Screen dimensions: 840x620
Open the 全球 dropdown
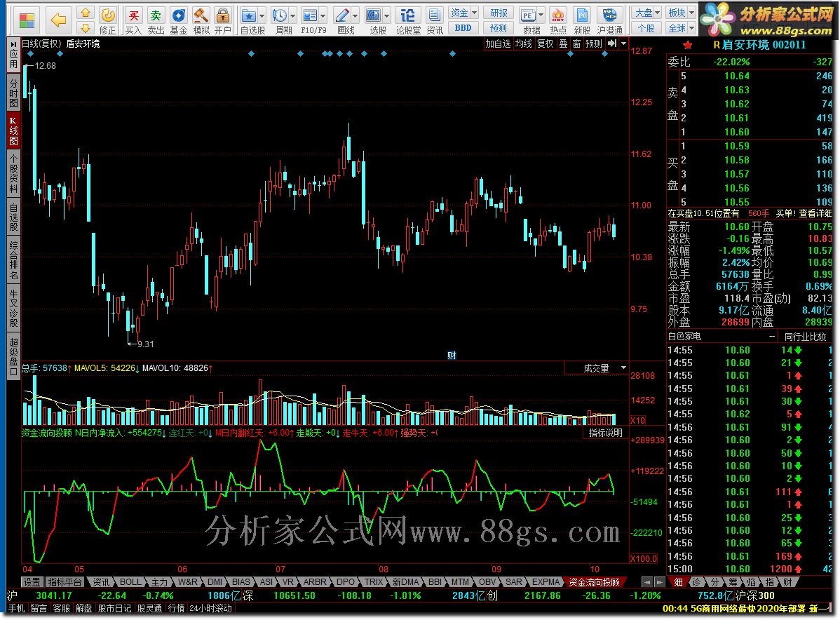pyautogui.click(x=680, y=28)
